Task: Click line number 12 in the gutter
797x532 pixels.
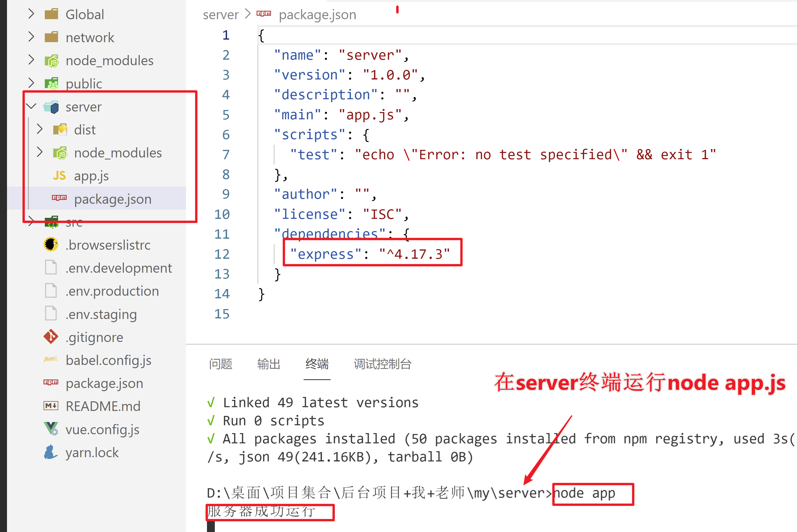Action: point(222,254)
